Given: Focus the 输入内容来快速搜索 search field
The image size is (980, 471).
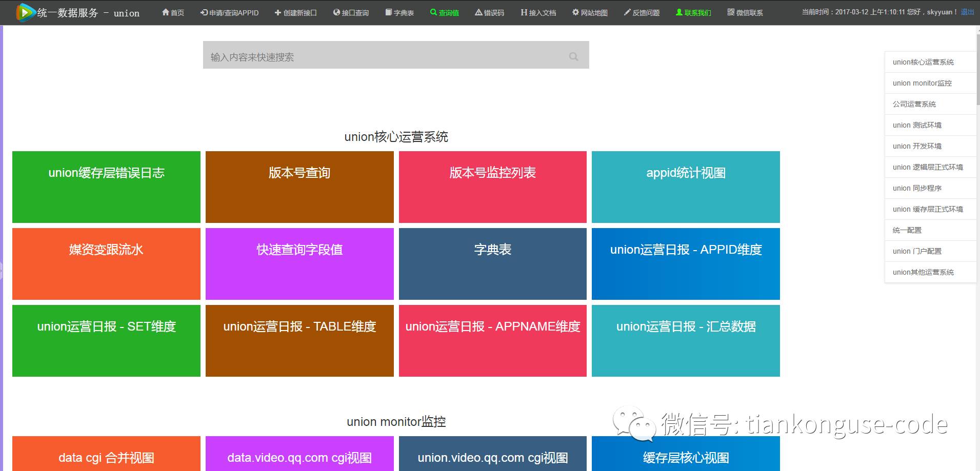Looking at the screenshot, I should (396, 55).
